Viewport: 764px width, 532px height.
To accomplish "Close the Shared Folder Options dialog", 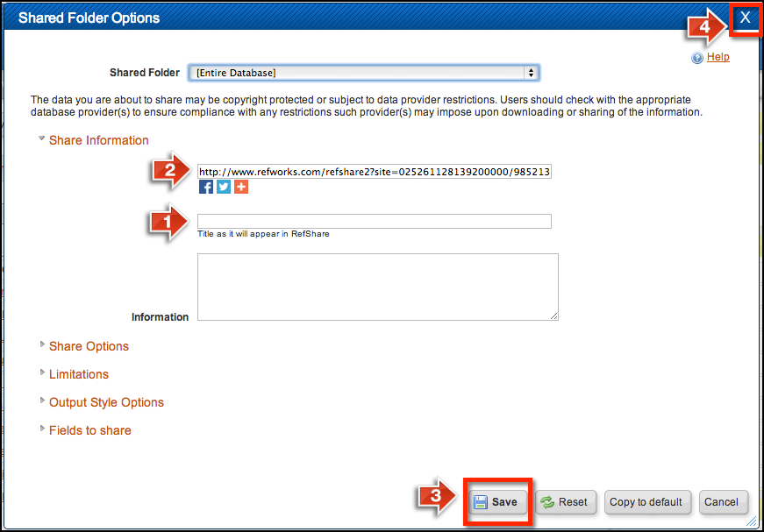I will pyautogui.click(x=745, y=18).
